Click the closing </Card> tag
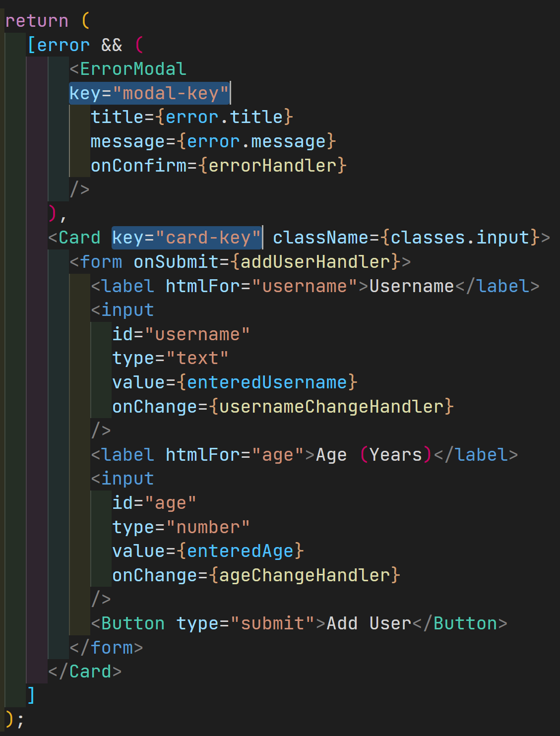The width and height of the screenshot is (560, 736). (85, 672)
